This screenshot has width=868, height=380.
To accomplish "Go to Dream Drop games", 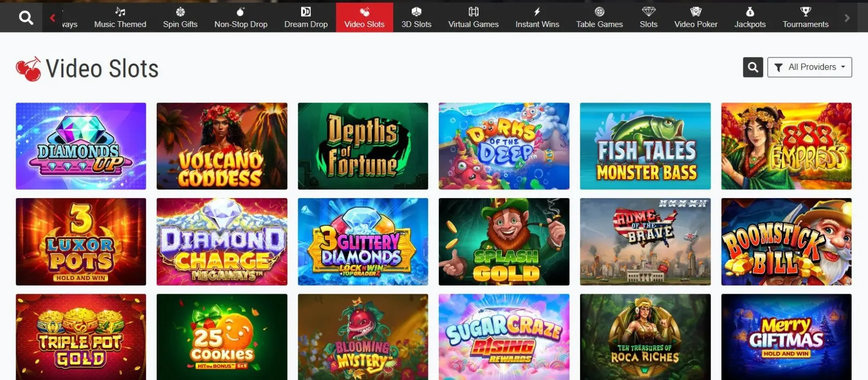I will 306,18.
